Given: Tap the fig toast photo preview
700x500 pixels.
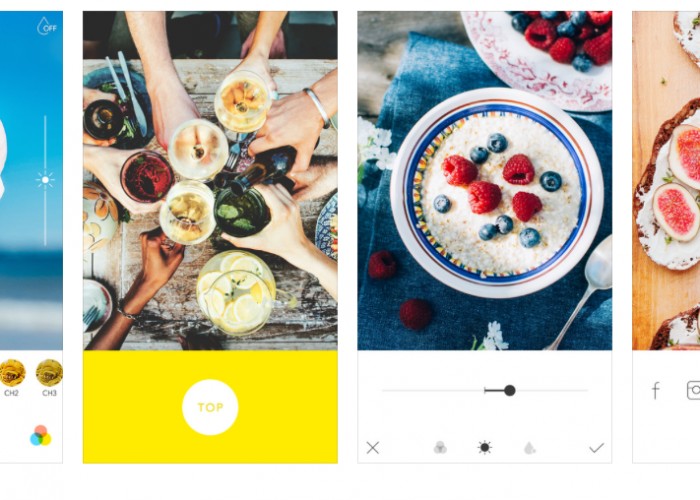Looking at the screenshot, I should pos(666,180).
